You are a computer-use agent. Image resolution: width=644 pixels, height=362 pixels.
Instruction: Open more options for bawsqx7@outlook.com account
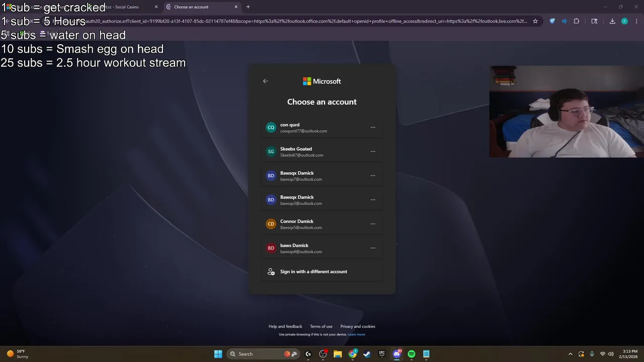(373, 175)
